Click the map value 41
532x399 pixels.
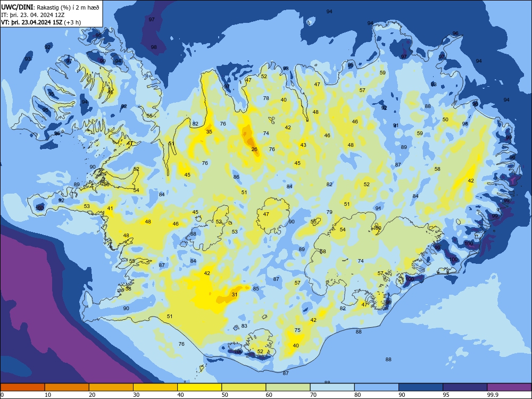click(110, 209)
